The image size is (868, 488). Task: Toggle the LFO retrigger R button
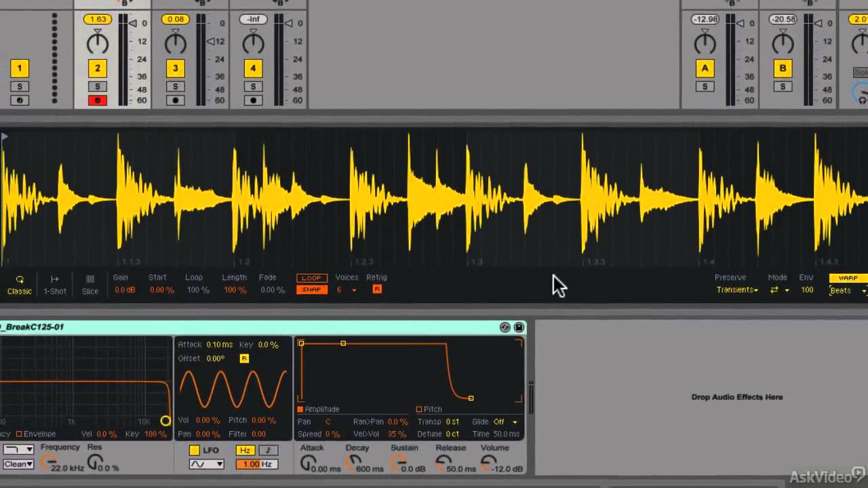(x=244, y=359)
